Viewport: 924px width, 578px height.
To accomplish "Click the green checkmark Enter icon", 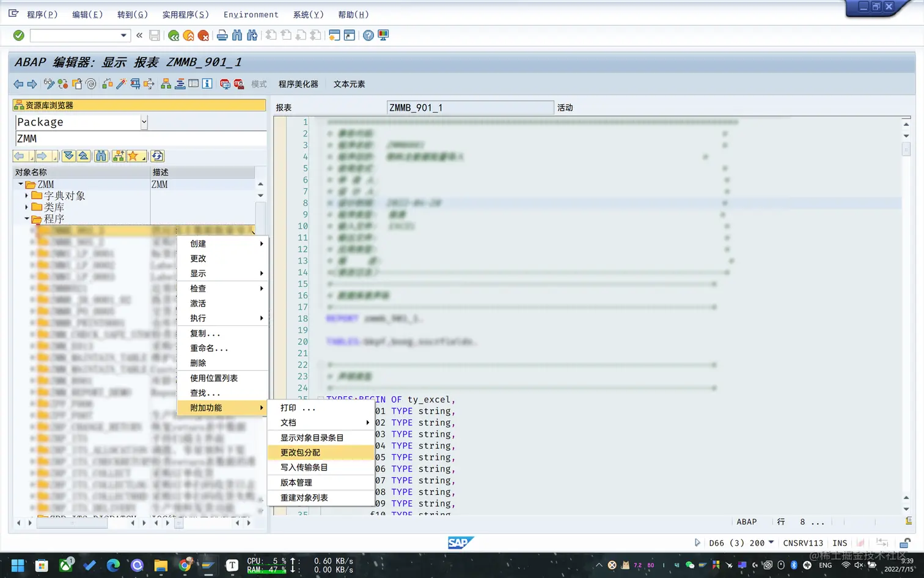I will click(x=18, y=35).
